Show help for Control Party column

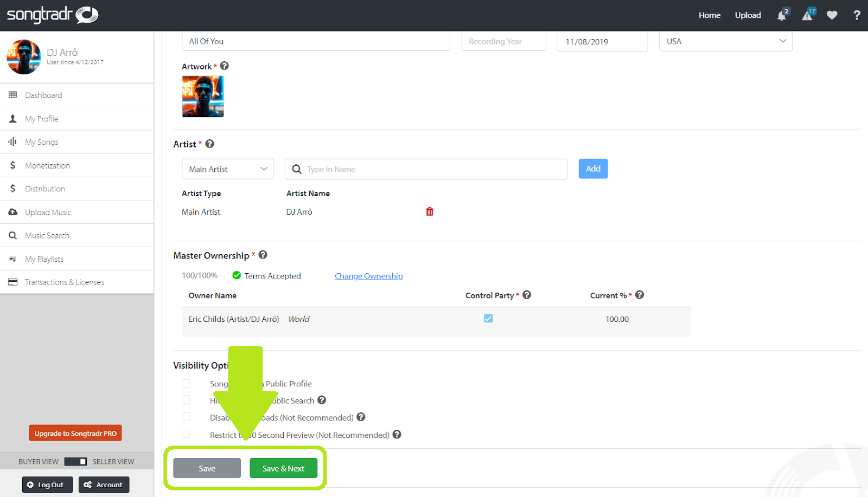(x=527, y=295)
